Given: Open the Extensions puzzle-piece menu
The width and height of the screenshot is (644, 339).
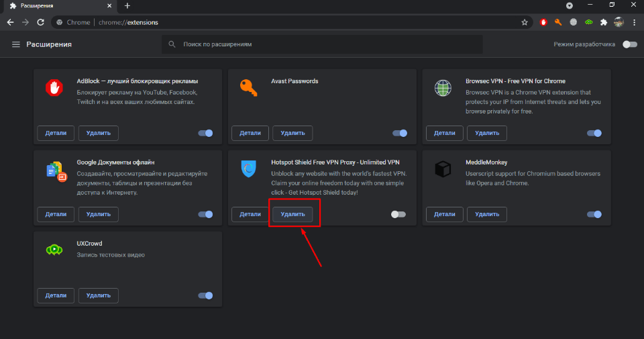Looking at the screenshot, I should click(x=604, y=22).
